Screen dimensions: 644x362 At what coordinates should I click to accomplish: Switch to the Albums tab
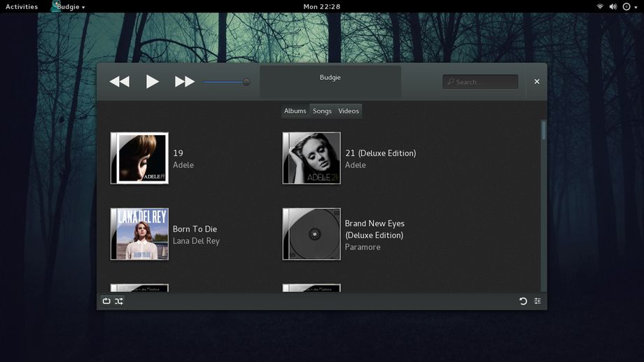(x=295, y=111)
